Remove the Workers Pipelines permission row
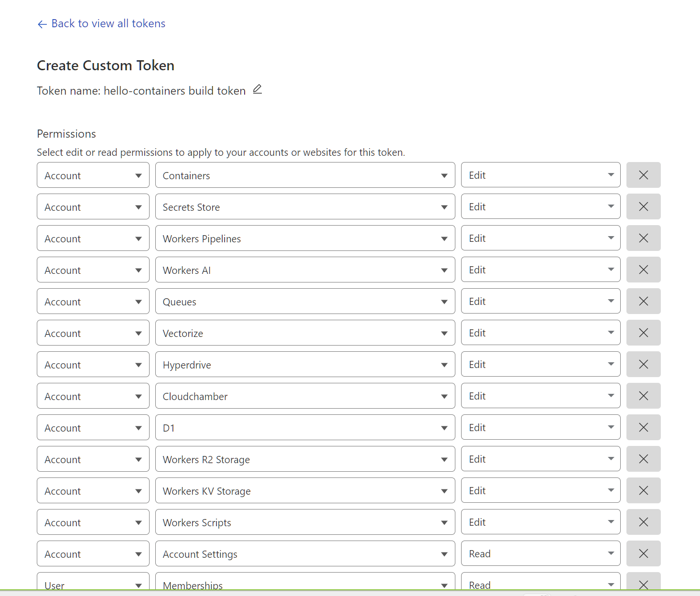Screen dimensions: 700x596 [643, 238]
